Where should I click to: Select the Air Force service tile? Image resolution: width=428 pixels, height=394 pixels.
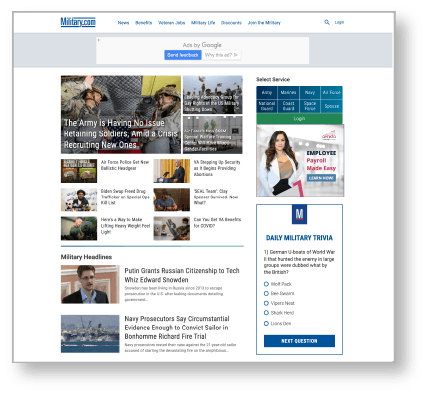point(332,93)
